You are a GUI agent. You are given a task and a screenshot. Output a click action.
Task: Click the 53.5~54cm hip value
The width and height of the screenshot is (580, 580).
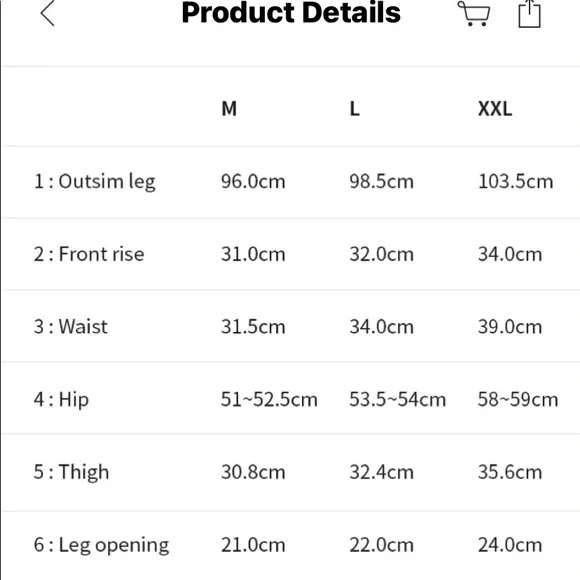(x=398, y=400)
